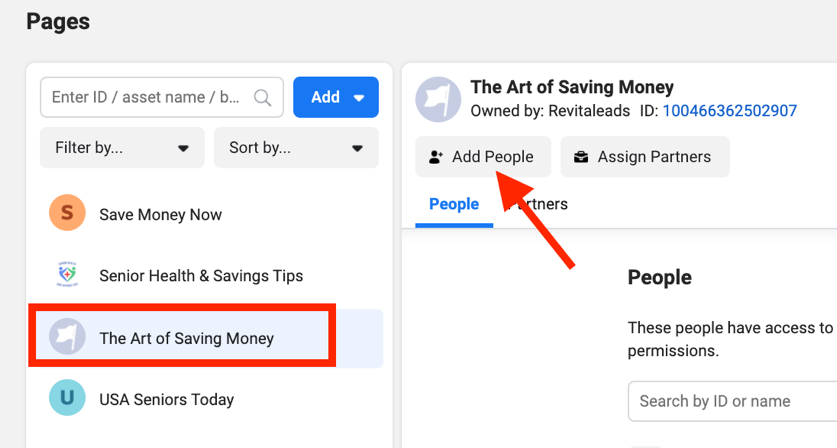This screenshot has width=837, height=448.
Task: Click the Add People button
Action: click(483, 156)
